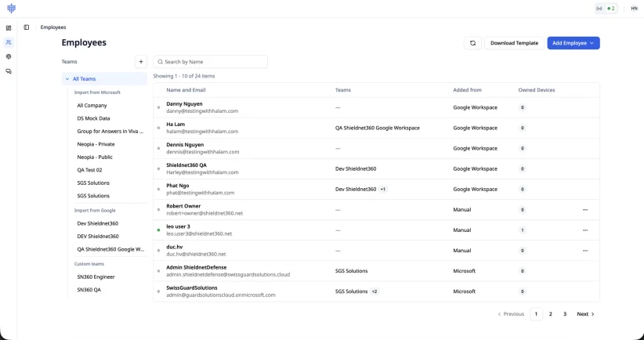Open the Phat Ngo employee name
The image size is (644, 340).
[177, 186]
